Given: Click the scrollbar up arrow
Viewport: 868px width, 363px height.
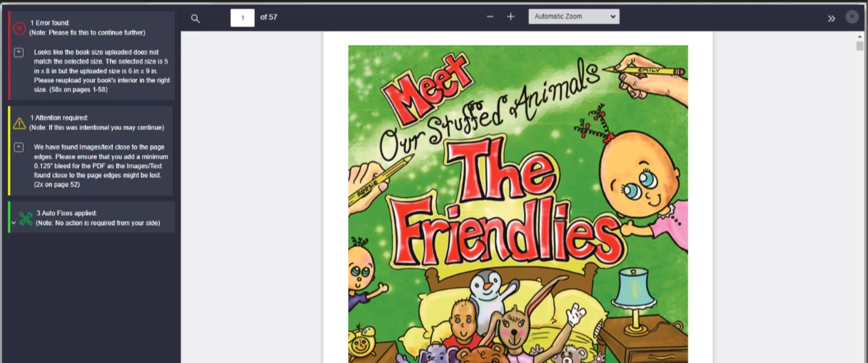Looking at the screenshot, I should (861, 35).
